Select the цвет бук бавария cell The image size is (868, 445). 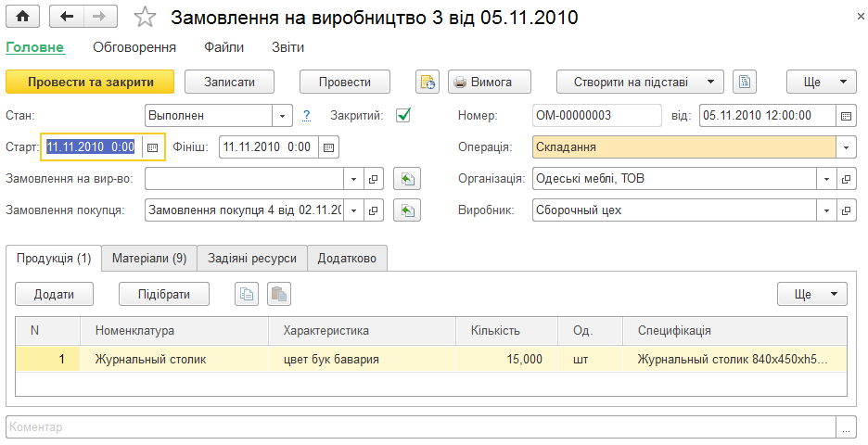[362, 359]
